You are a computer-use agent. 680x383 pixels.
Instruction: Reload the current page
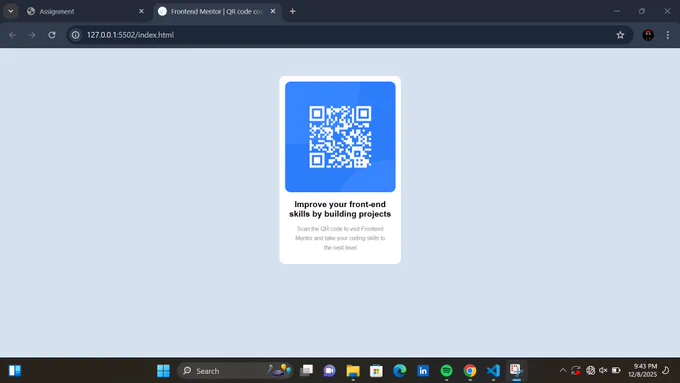coord(52,35)
